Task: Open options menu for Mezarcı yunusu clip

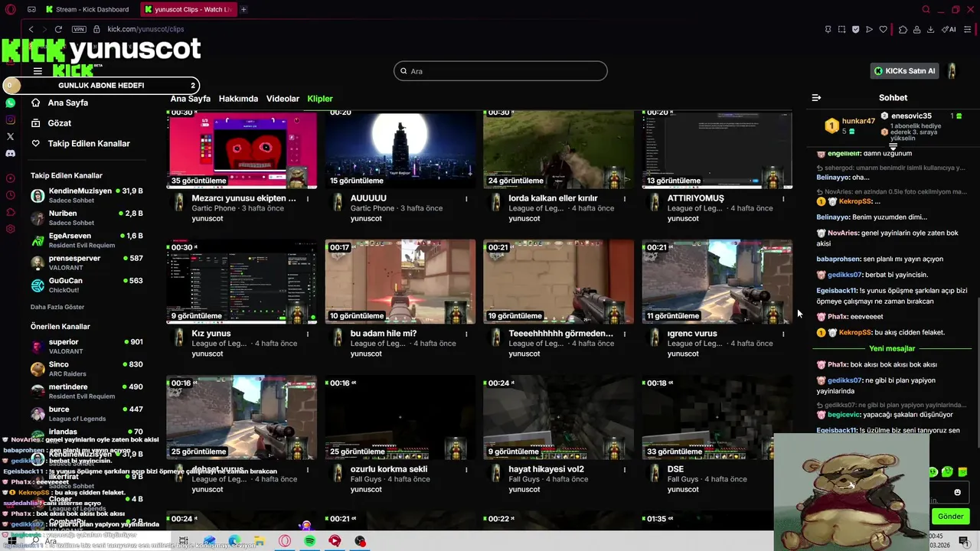Action: (308, 199)
